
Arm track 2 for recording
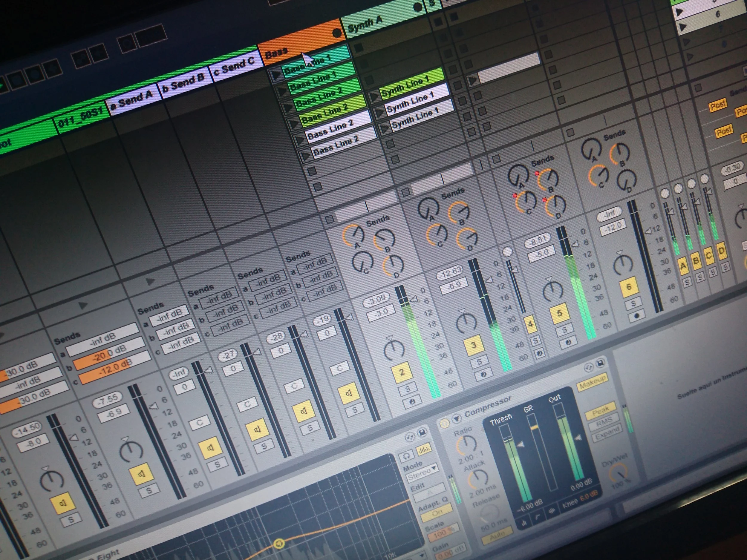coord(412,401)
